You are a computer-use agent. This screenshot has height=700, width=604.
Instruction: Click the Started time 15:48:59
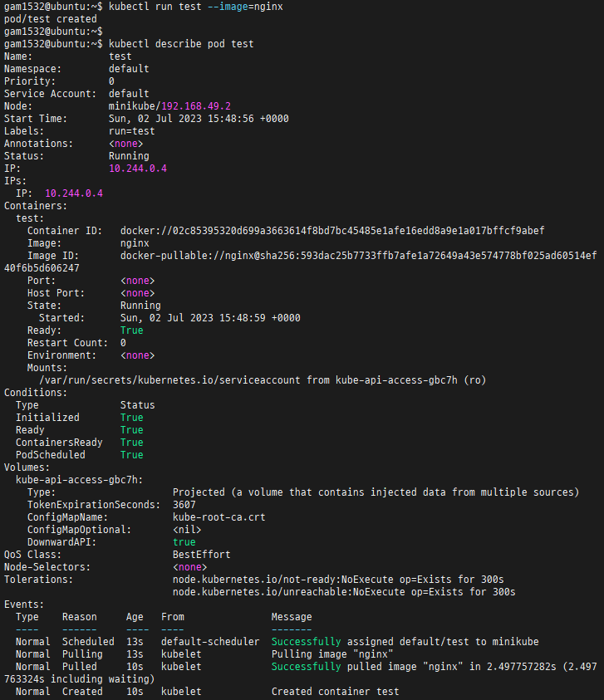[243, 318]
